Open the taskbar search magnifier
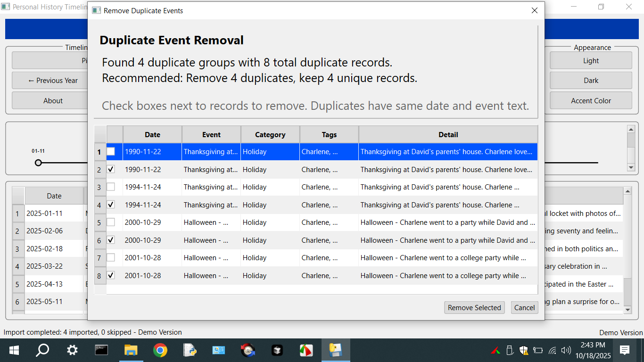The image size is (644, 362). pos(43,350)
